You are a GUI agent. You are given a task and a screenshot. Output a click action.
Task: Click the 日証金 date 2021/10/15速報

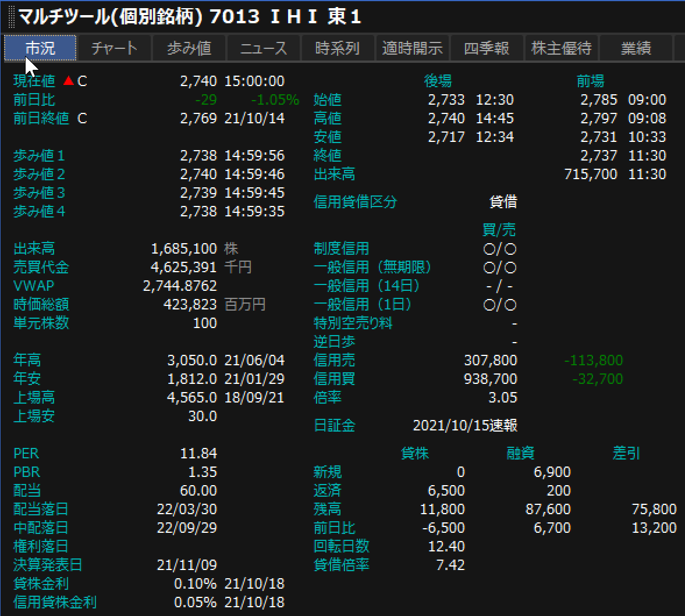(465, 426)
